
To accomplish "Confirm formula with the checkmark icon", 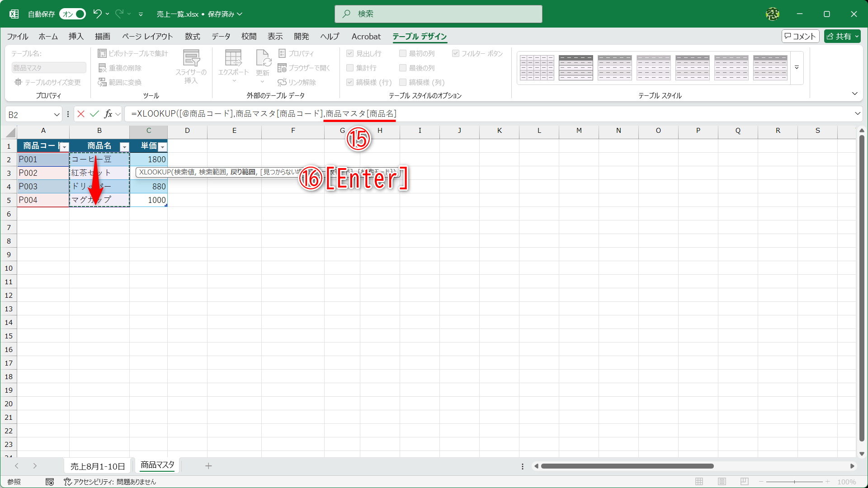I will pyautogui.click(x=94, y=114).
